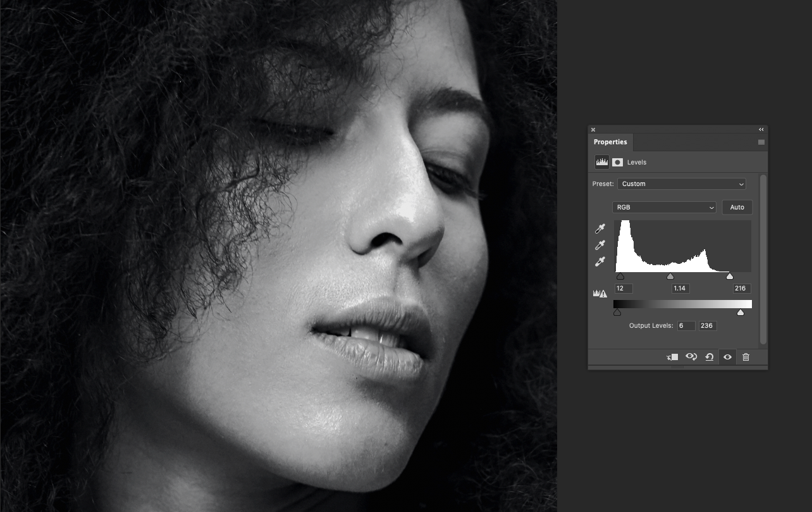The image size is (812, 512).
Task: Reset the Levels adjustment to defaults
Action: coord(710,357)
